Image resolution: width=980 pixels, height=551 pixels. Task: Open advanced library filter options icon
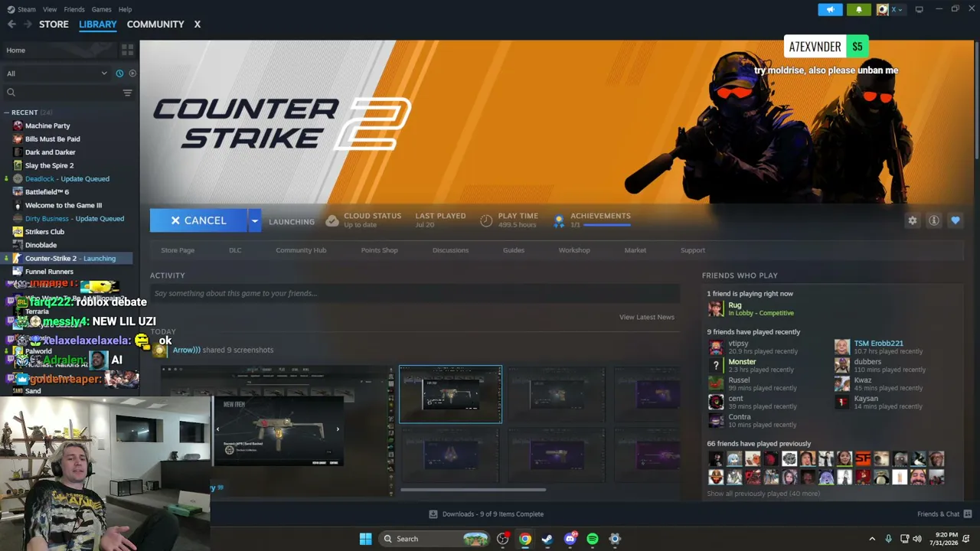[x=127, y=93]
